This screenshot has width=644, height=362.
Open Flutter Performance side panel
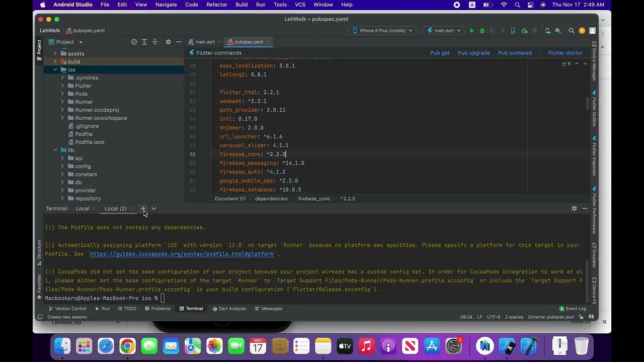pyautogui.click(x=594, y=210)
